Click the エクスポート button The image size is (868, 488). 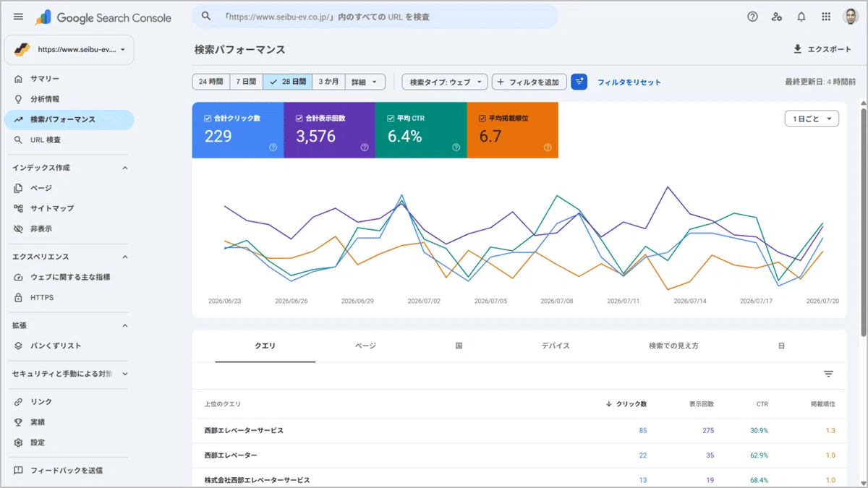click(x=822, y=49)
